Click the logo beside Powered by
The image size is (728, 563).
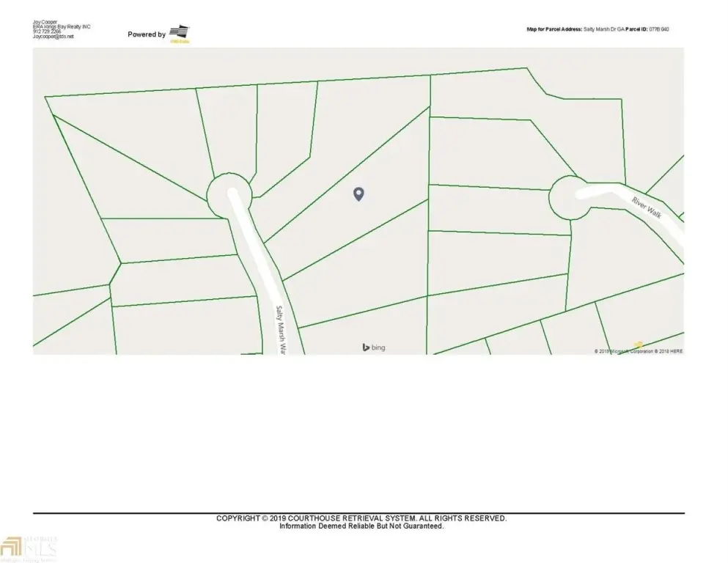(179, 33)
